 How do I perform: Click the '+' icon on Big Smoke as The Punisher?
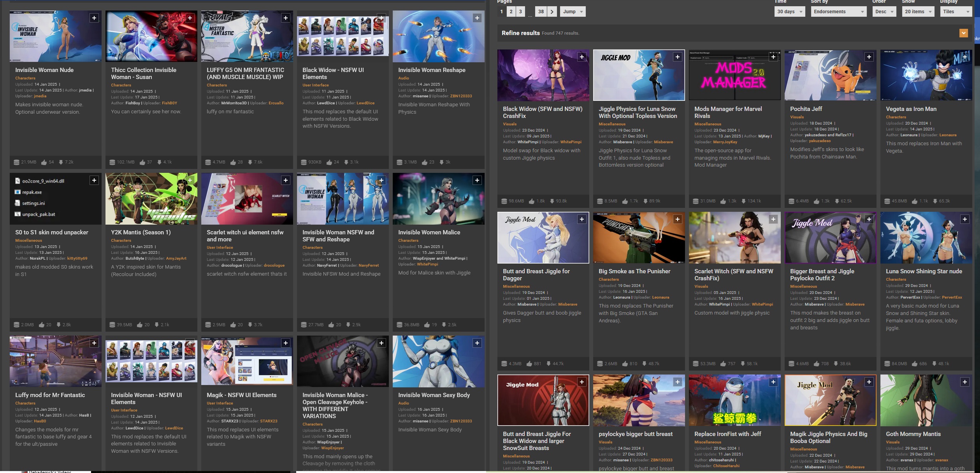click(x=678, y=219)
